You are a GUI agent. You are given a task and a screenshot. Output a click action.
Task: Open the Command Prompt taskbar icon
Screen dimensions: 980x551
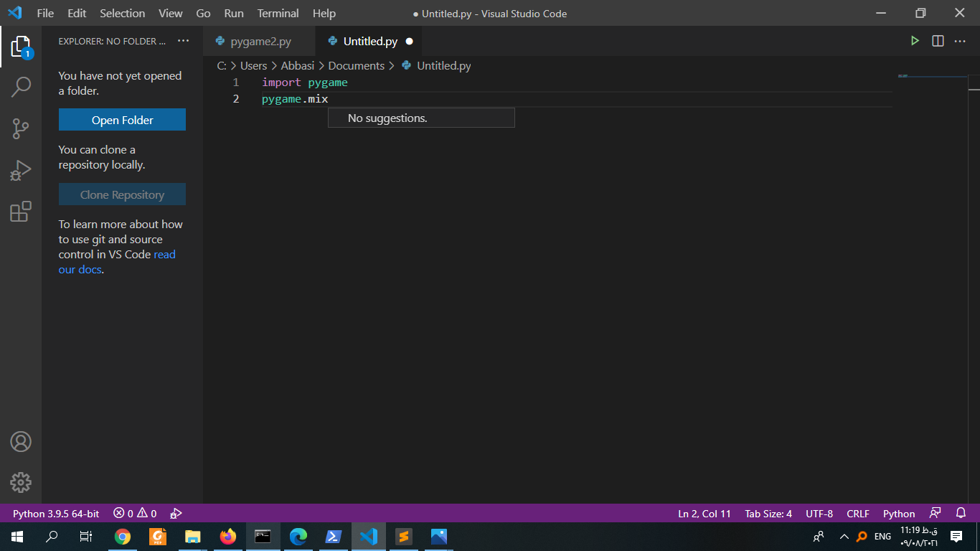(x=263, y=537)
